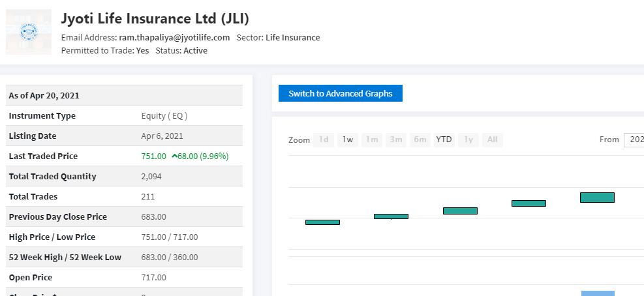The width and height of the screenshot is (644, 296).
Task: Click the Total Traded Quantity label
Action: [x=53, y=176]
